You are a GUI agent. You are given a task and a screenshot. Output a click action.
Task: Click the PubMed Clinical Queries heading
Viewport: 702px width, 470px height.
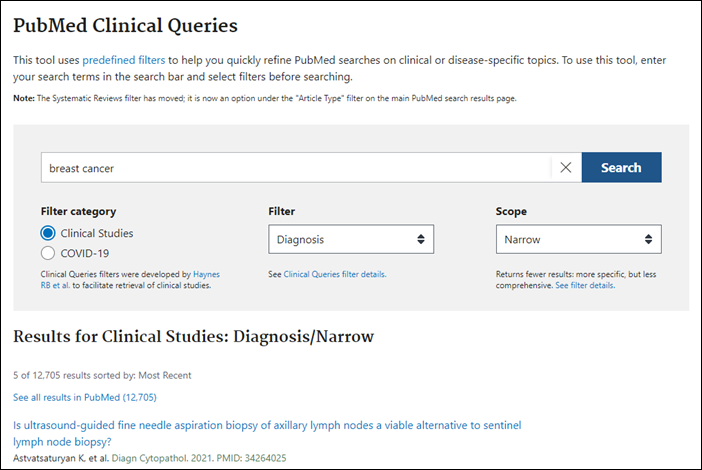coord(125,26)
